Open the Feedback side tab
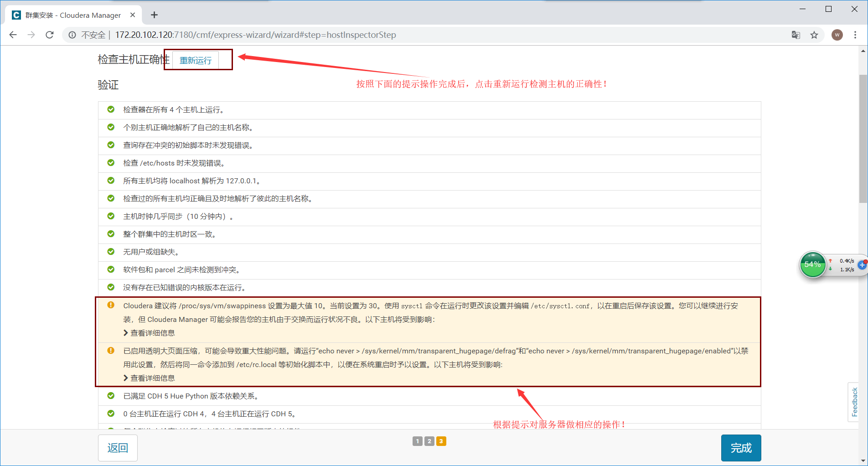The width and height of the screenshot is (868, 466). click(855, 402)
